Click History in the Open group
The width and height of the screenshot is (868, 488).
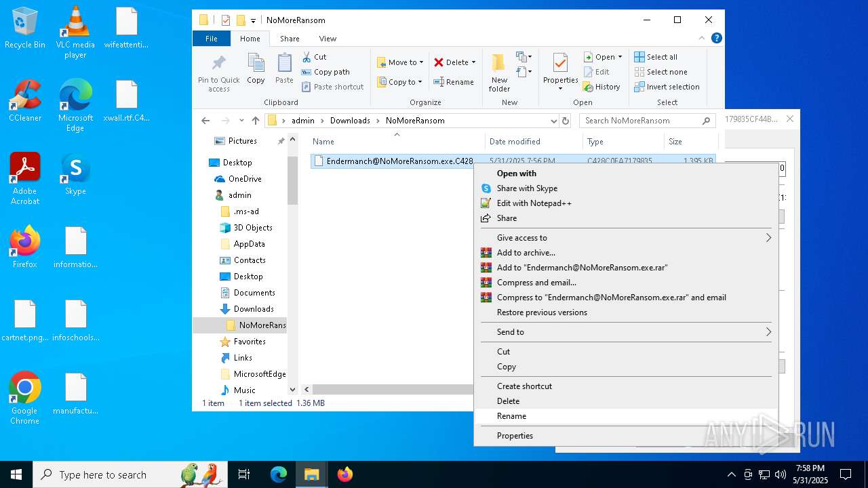click(601, 87)
